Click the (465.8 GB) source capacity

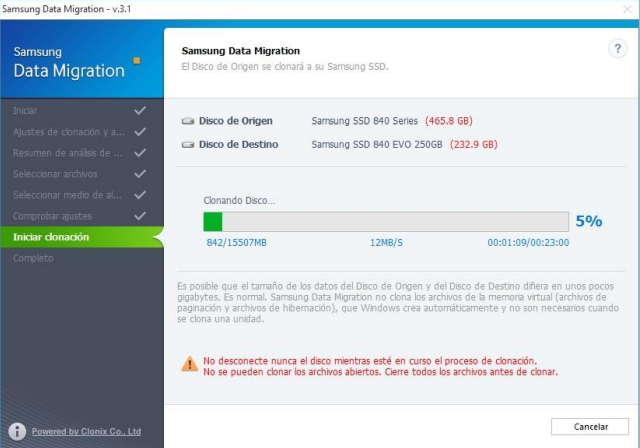point(449,121)
